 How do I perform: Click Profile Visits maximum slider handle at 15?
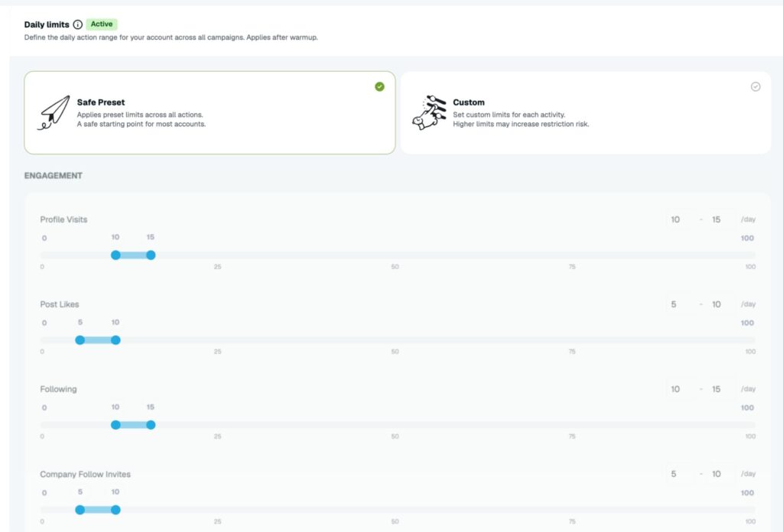pyautogui.click(x=151, y=255)
